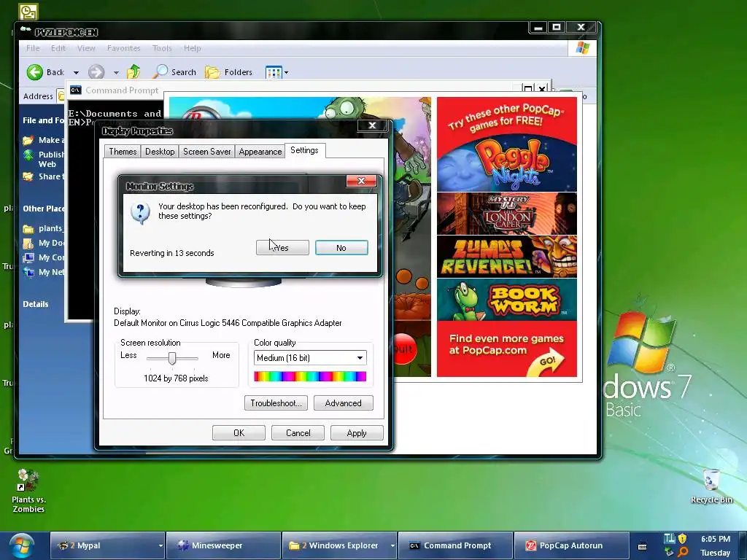Open the File menu in Explorer
The width and height of the screenshot is (747, 560).
coord(33,48)
